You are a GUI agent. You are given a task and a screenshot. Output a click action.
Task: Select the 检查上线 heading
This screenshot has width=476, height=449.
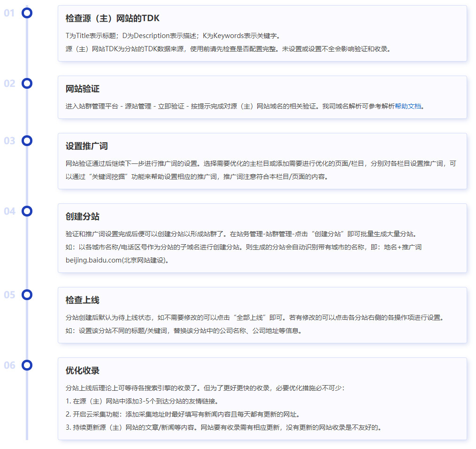(x=83, y=300)
